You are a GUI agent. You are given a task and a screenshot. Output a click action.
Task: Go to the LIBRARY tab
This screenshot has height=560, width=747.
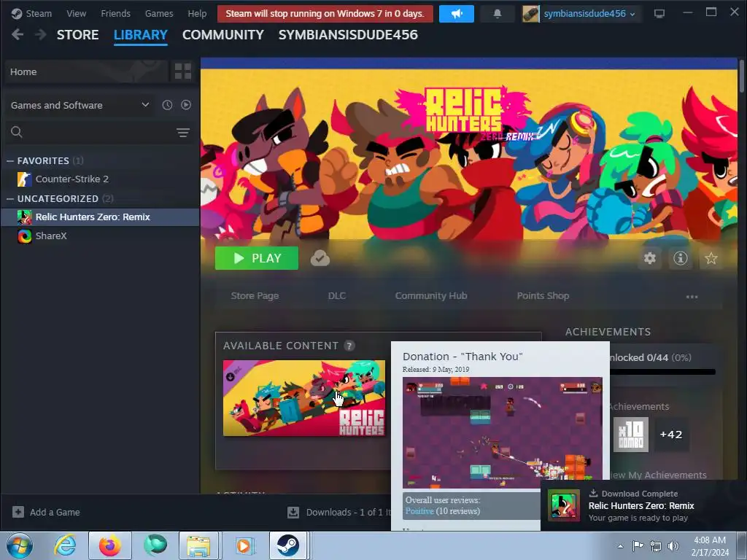coord(141,35)
